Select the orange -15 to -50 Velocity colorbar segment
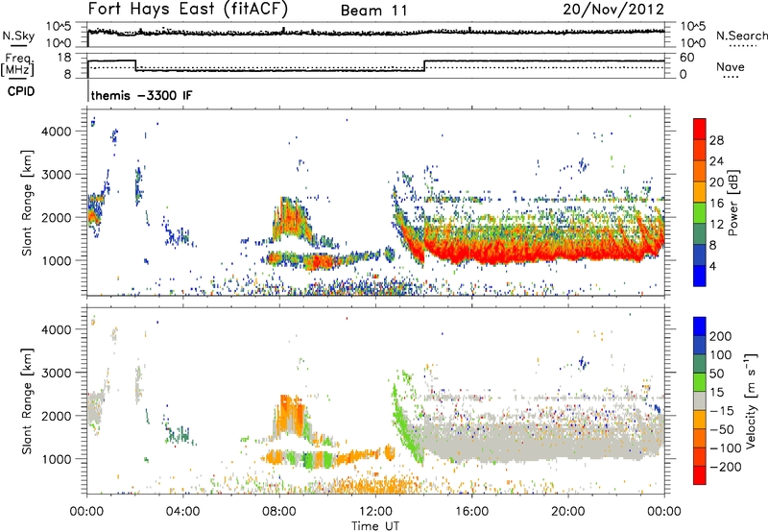Screen dimensions: 768x532 click(700, 420)
